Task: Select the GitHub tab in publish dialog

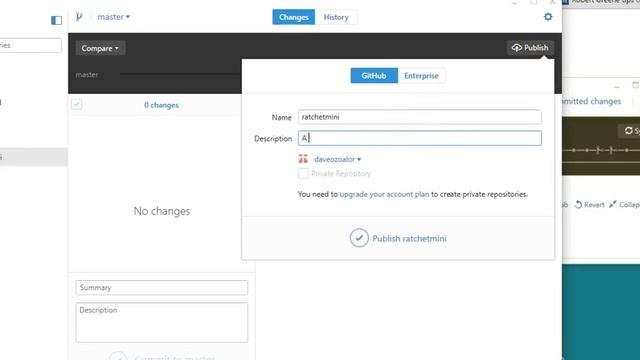Action: (x=374, y=76)
